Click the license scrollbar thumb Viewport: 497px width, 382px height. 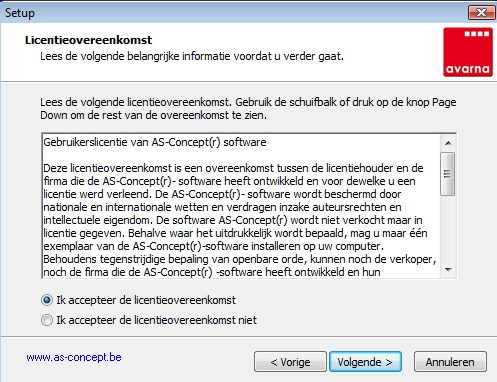pos(448,174)
